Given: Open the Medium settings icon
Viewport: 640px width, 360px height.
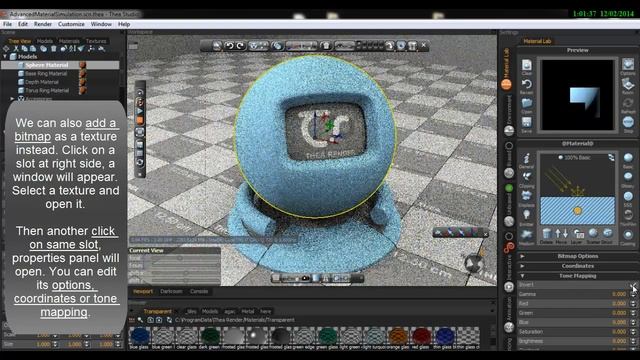Looking at the screenshot, I should click(527, 234).
